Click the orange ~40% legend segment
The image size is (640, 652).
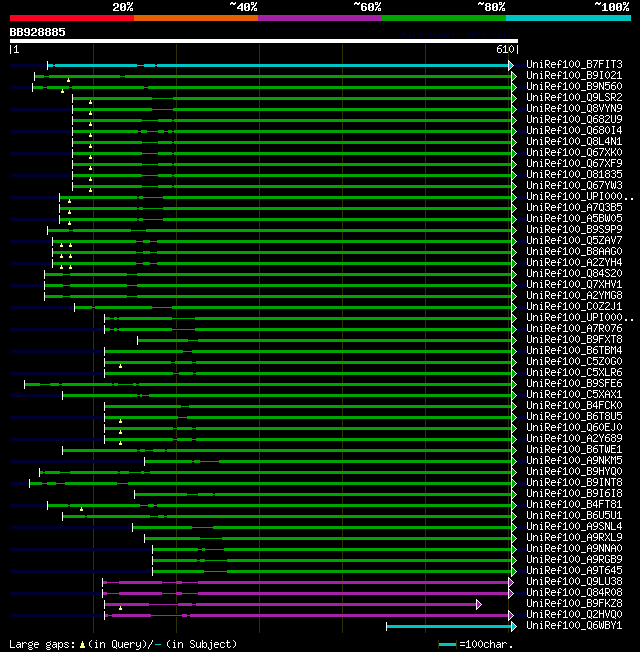(x=196, y=18)
